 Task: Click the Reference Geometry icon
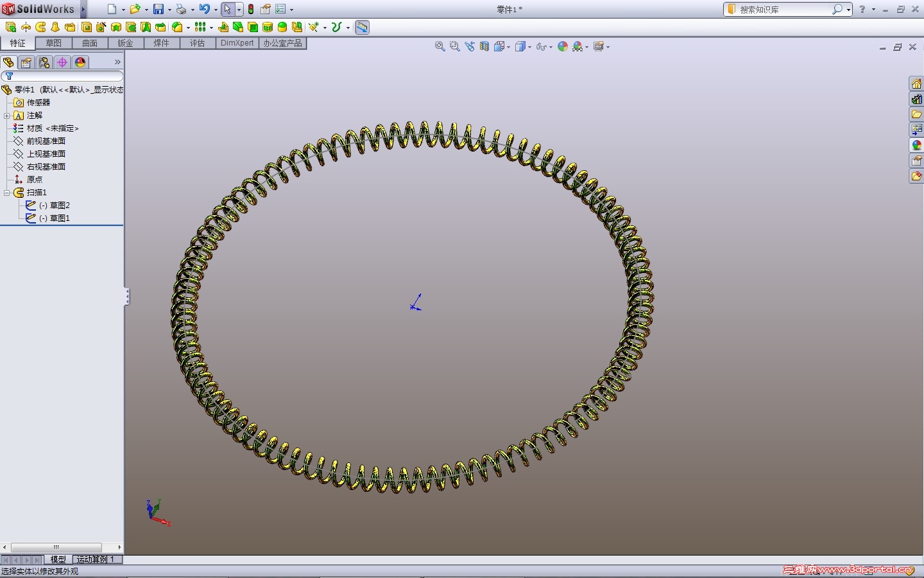pyautogui.click(x=314, y=27)
